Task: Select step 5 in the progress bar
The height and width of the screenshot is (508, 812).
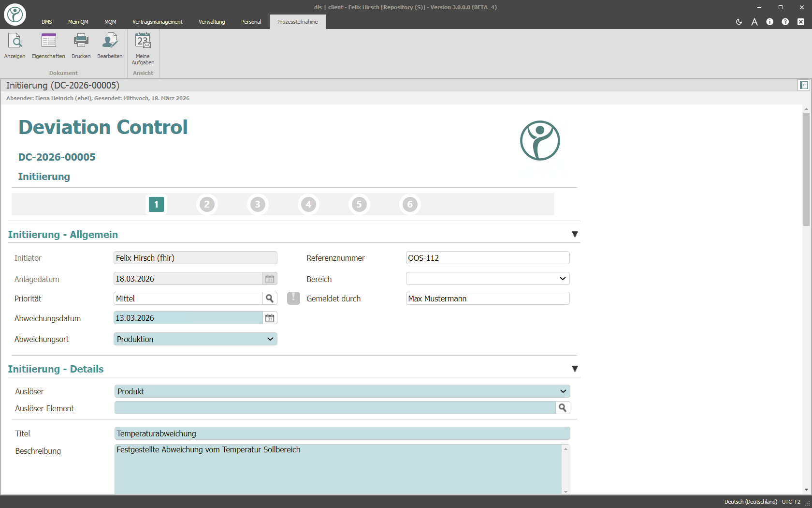Action: click(x=359, y=204)
